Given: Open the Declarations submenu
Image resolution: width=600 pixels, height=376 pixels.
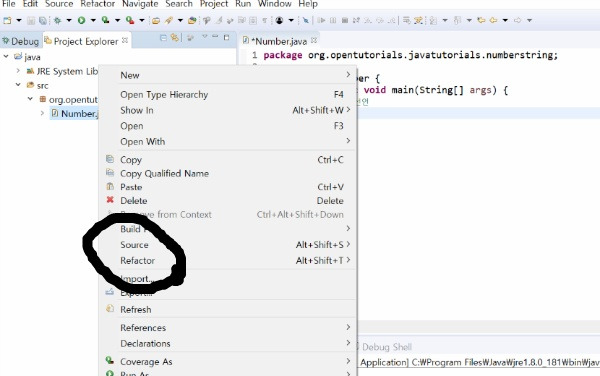Looking at the screenshot, I should pos(228,343).
